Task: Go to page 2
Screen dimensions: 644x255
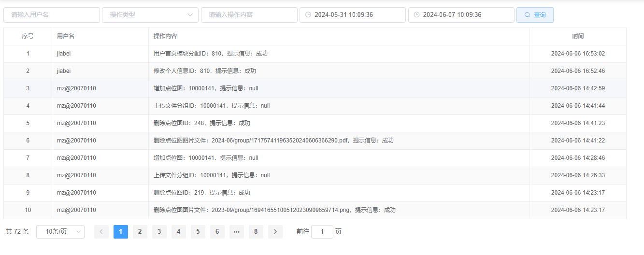Action: click(x=140, y=232)
